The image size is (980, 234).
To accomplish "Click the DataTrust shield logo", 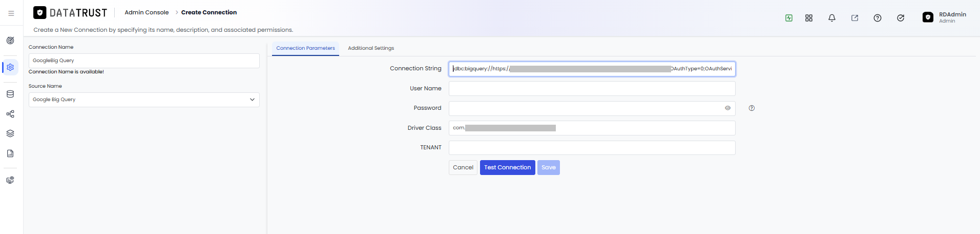I will tap(40, 13).
